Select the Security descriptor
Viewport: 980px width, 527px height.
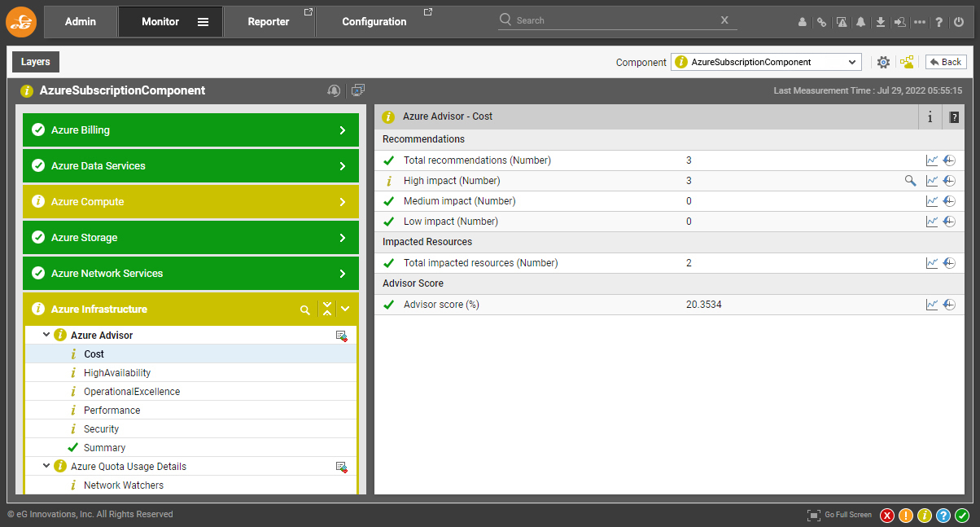tap(102, 429)
